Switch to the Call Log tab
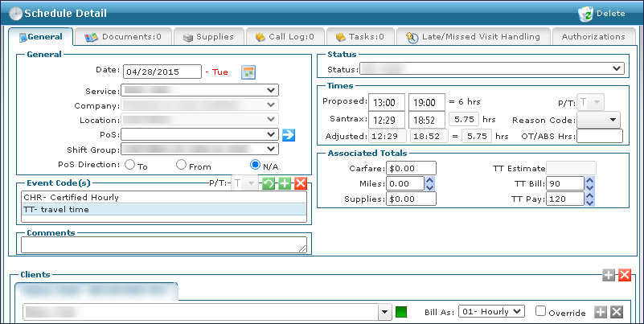644x324 pixels. point(285,37)
